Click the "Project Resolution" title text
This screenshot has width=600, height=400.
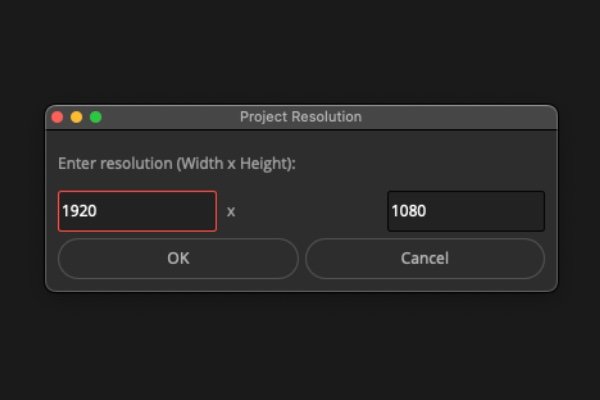[300, 117]
